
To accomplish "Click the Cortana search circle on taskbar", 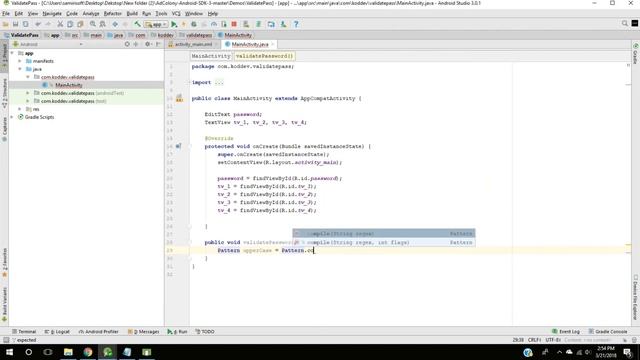I will coord(29,352).
